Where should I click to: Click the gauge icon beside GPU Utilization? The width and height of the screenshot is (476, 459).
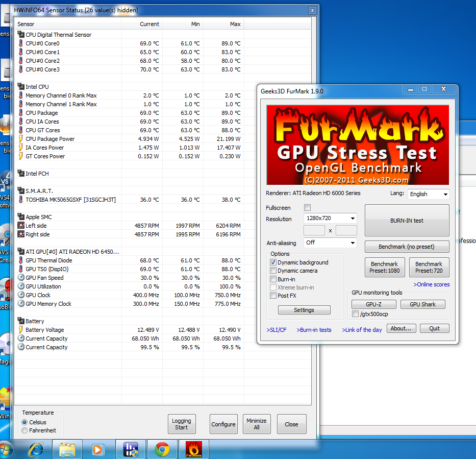coord(21,286)
